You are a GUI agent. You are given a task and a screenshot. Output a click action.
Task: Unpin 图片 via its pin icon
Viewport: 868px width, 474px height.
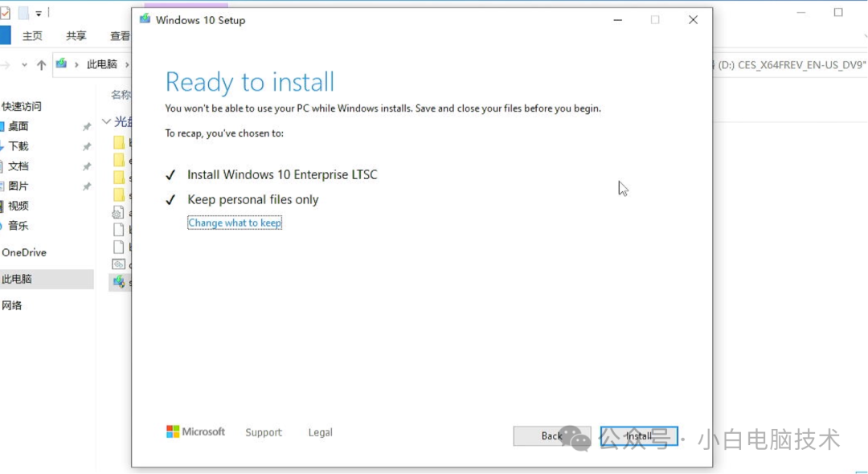coord(87,186)
